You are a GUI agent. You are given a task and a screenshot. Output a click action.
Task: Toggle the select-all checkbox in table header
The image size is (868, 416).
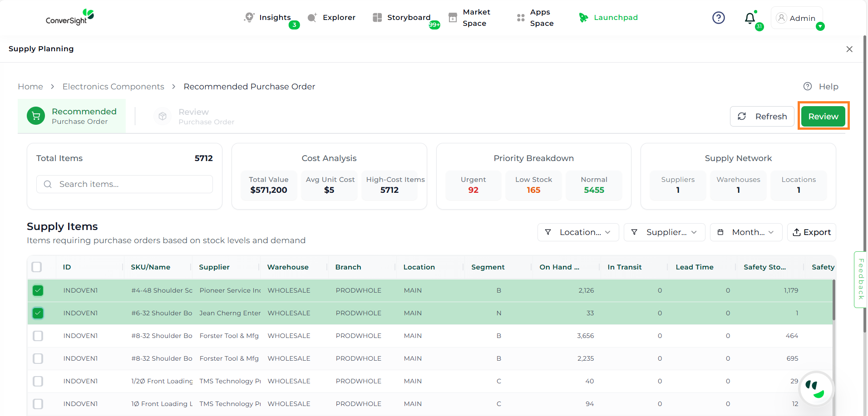pyautogui.click(x=37, y=267)
